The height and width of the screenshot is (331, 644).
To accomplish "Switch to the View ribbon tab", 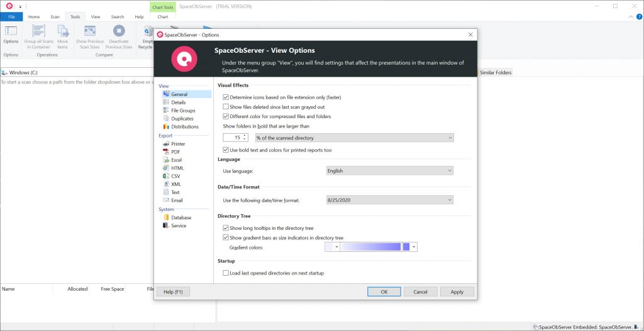I will pyautogui.click(x=96, y=17).
